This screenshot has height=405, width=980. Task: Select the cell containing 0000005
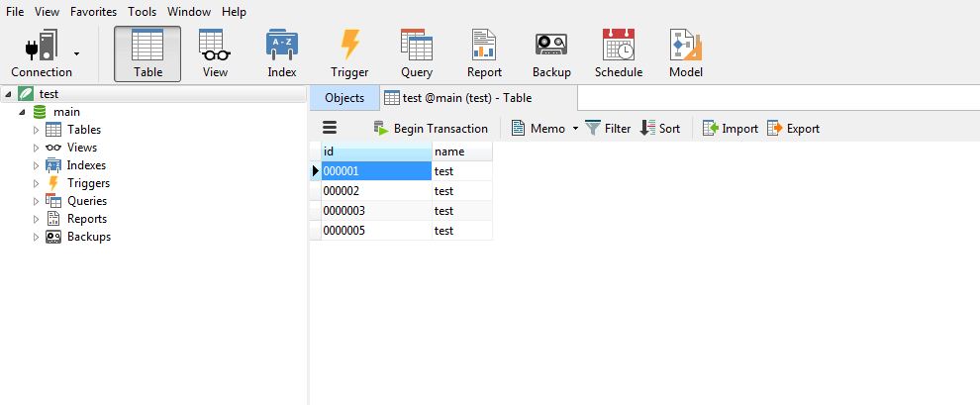point(376,231)
